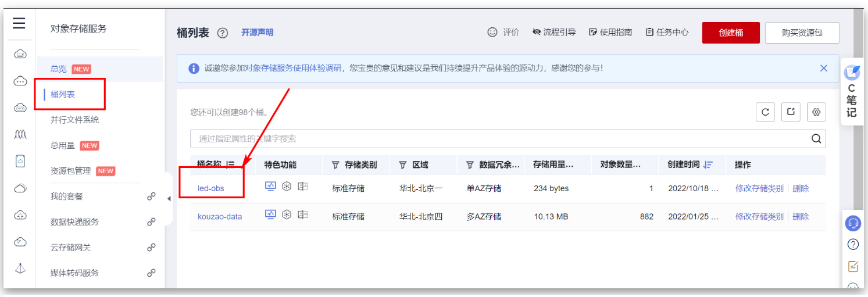
Task: Sort by bucket name column
Action: click(230, 165)
